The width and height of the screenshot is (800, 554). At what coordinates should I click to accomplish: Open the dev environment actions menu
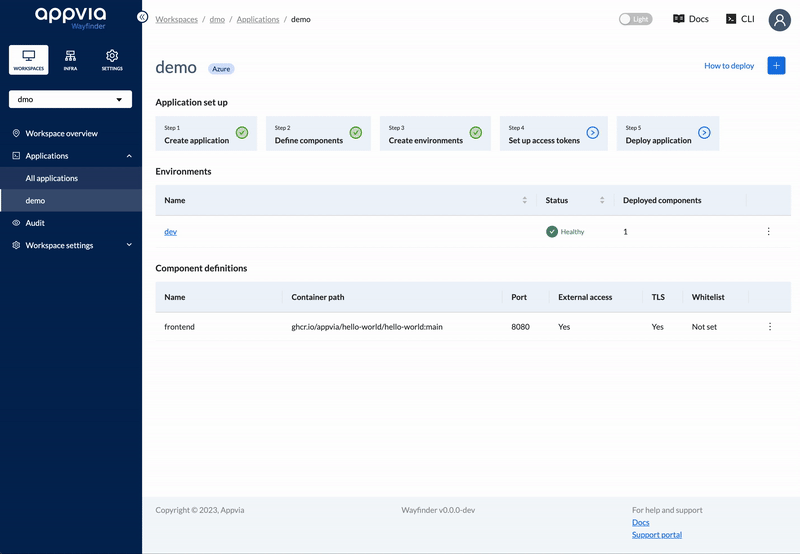[768, 231]
